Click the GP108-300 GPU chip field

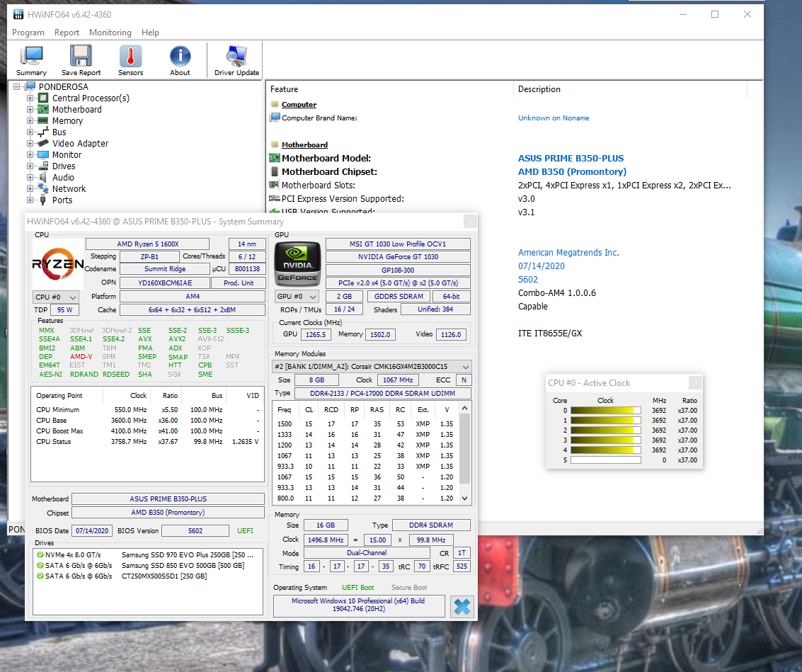pyautogui.click(x=398, y=270)
